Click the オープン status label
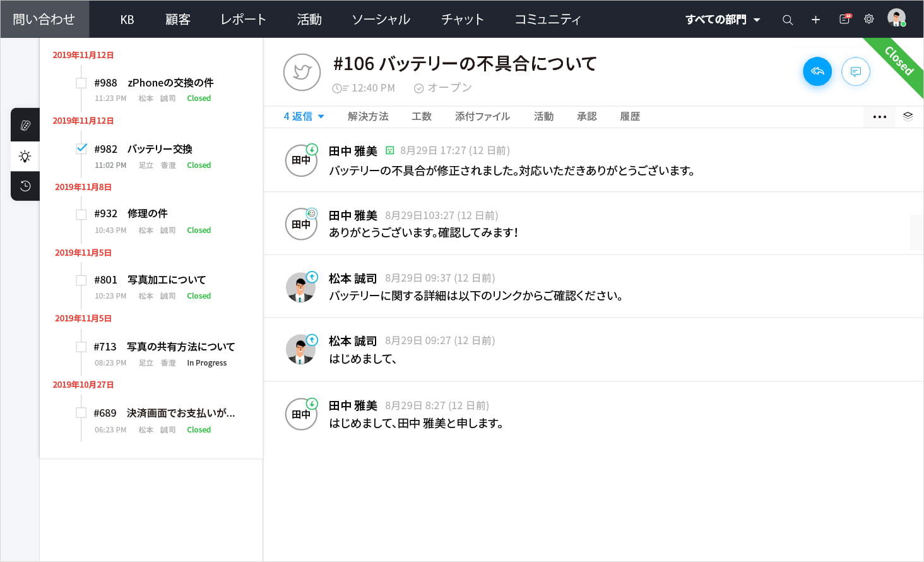 point(449,88)
